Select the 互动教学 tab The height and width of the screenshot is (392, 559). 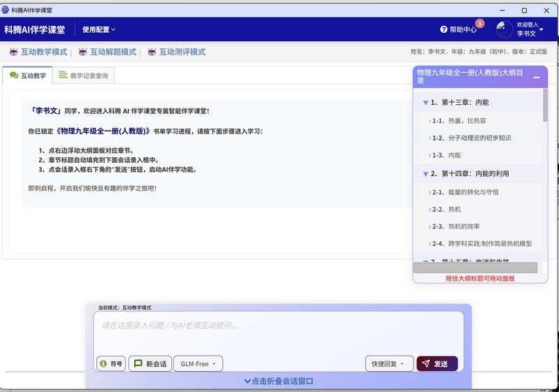tap(28, 75)
